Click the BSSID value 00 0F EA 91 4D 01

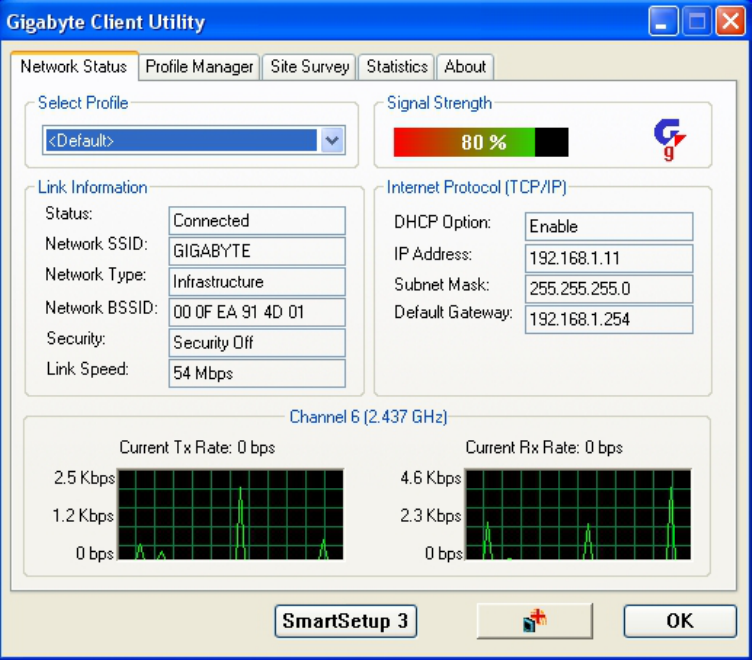coord(257,312)
